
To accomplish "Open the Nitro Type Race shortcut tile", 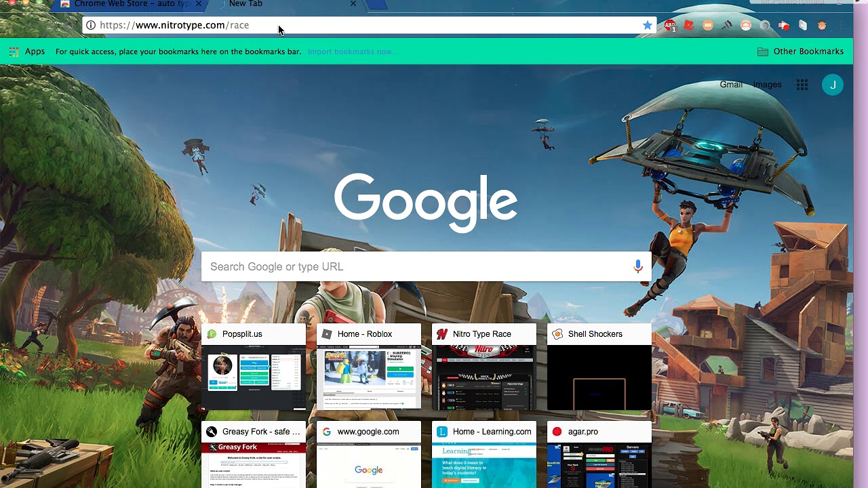I will (x=484, y=367).
